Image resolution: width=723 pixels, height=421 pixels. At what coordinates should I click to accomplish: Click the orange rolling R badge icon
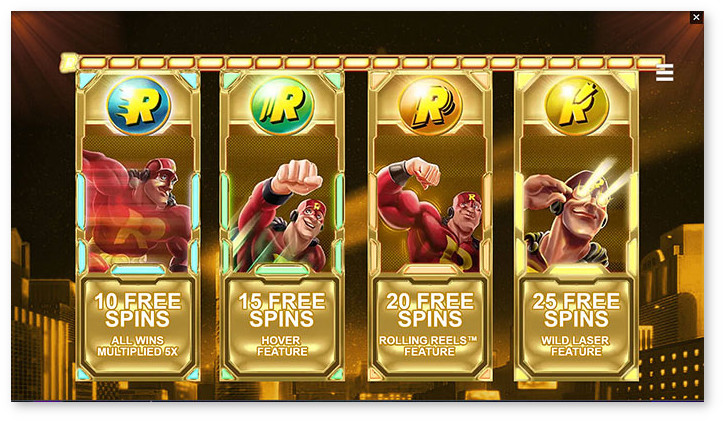pos(430,106)
